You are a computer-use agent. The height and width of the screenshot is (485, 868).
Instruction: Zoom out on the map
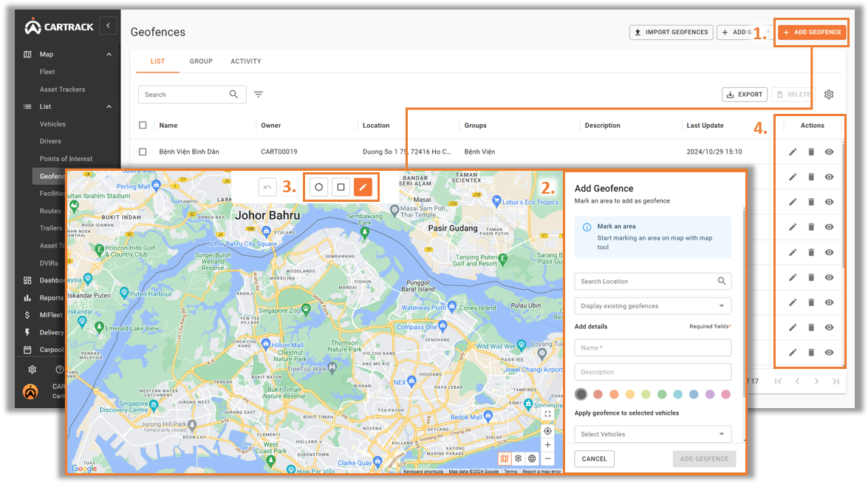[547, 458]
